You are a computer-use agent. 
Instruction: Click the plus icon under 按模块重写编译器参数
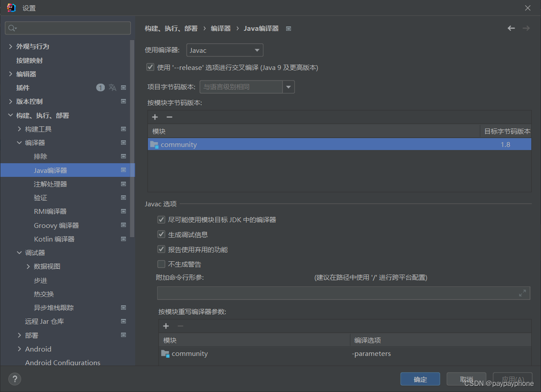point(166,326)
